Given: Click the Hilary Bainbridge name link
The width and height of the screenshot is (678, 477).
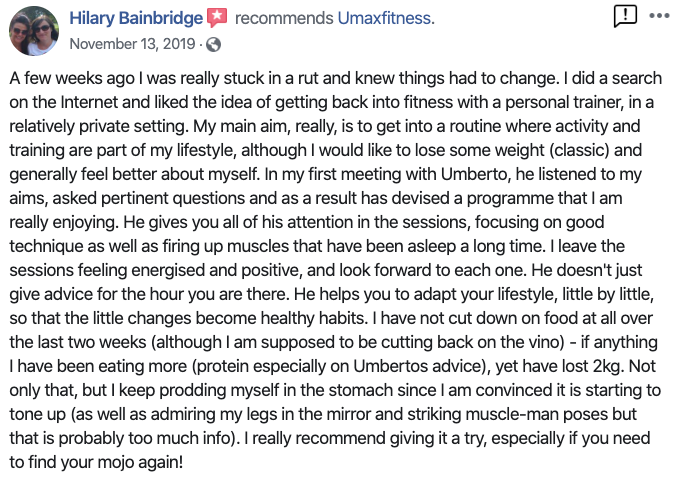Looking at the screenshot, I should click(136, 18).
